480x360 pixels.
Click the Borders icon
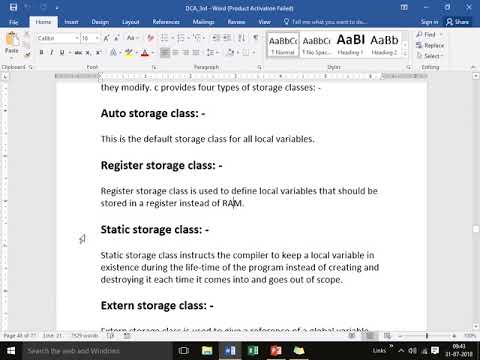pos(246,53)
